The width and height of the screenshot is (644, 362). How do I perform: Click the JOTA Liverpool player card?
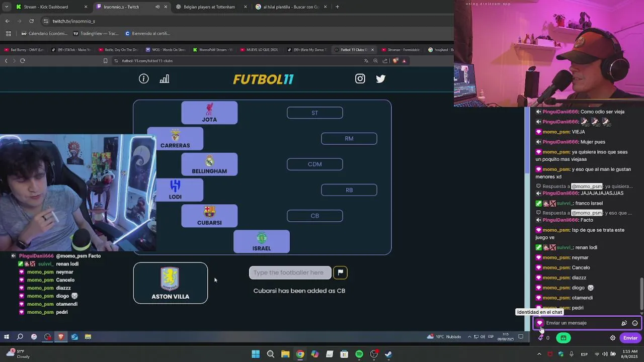click(209, 113)
